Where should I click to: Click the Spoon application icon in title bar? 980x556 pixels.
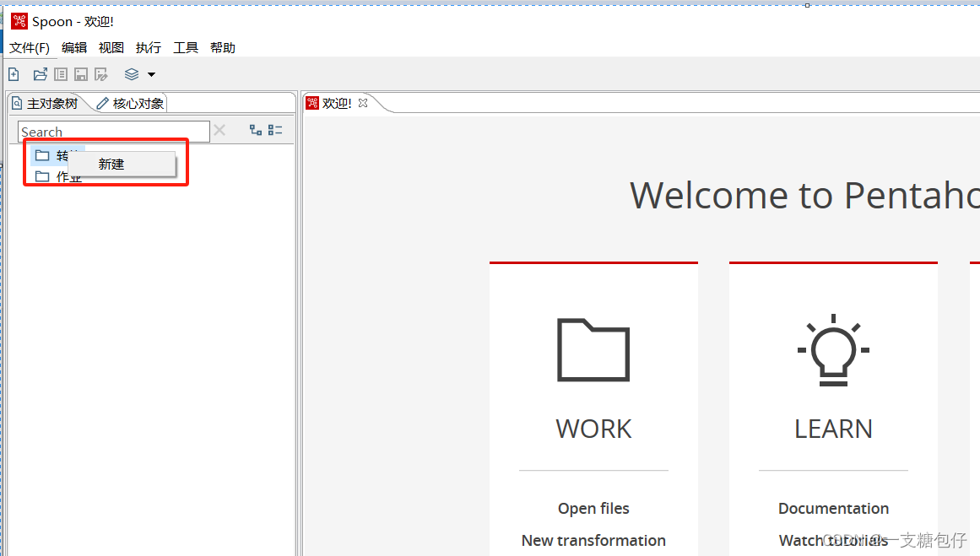coord(19,21)
